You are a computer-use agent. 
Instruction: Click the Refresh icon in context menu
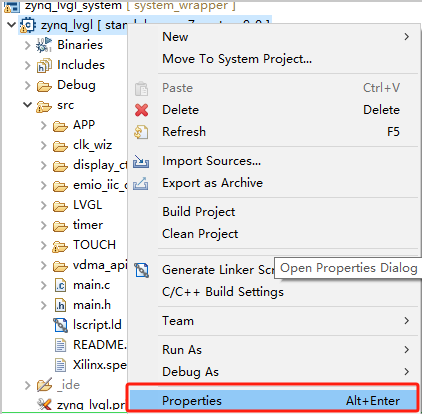[141, 132]
